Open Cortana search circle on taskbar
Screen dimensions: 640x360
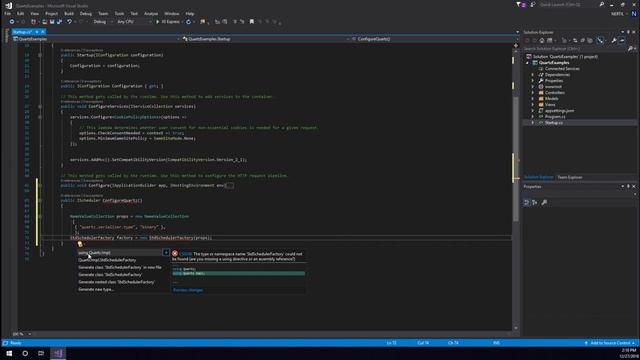click(x=25, y=353)
